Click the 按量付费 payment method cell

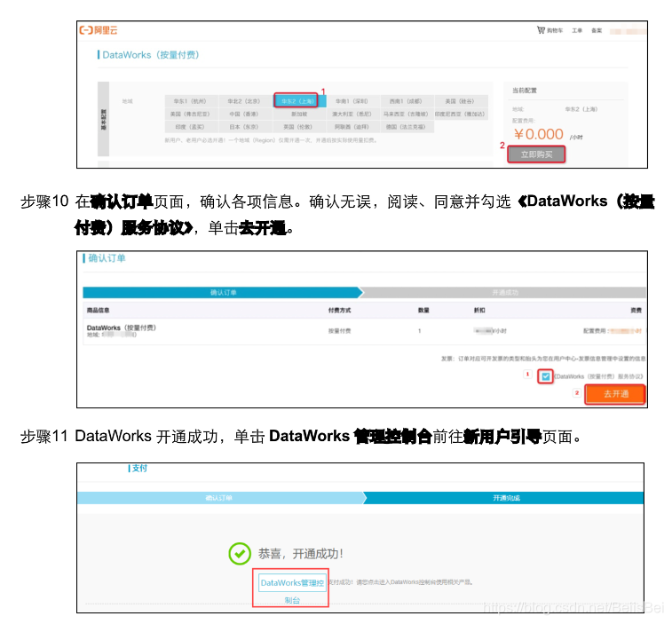(339, 331)
